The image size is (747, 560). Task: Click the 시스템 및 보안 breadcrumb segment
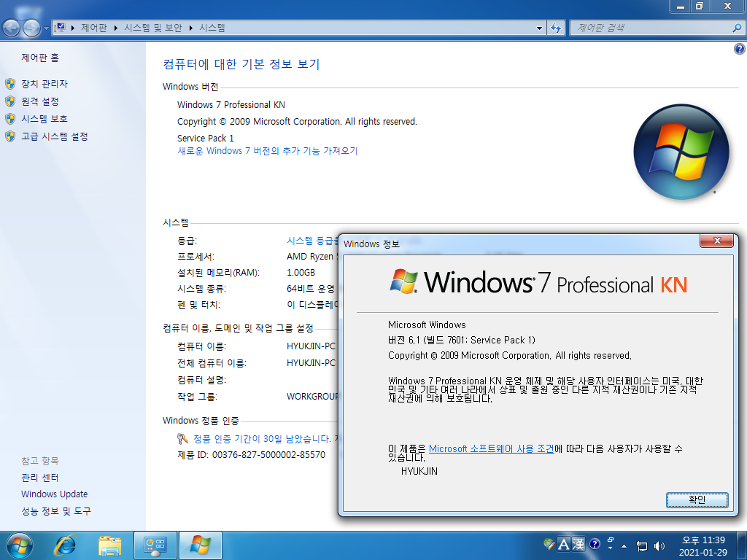tap(153, 28)
